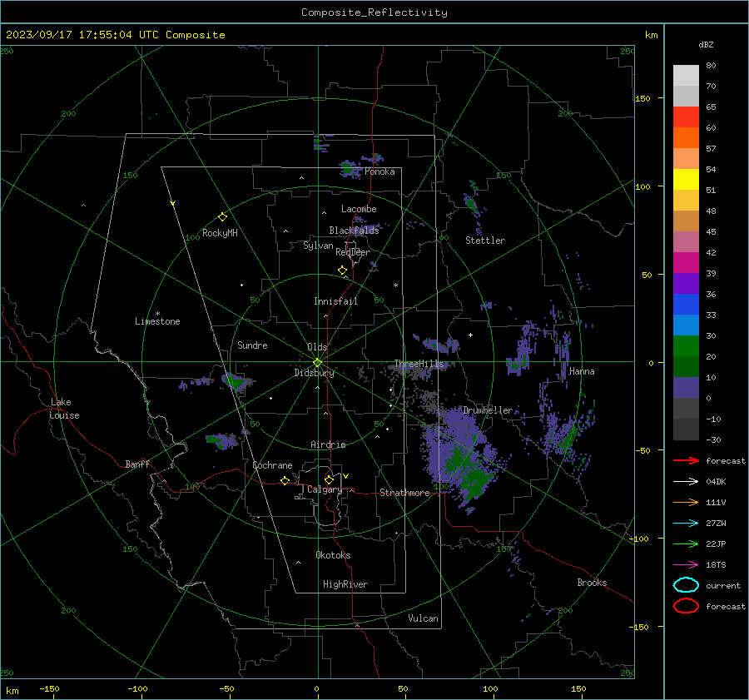Click the white plus marker west of Hanna
Screen dimensions: 749x700
(x=470, y=335)
